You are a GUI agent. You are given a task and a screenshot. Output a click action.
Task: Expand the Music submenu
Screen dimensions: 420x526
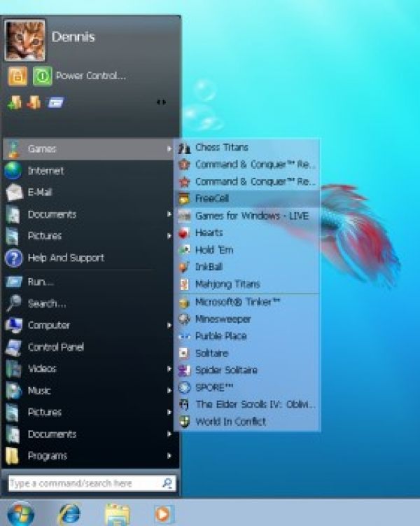(x=88, y=391)
